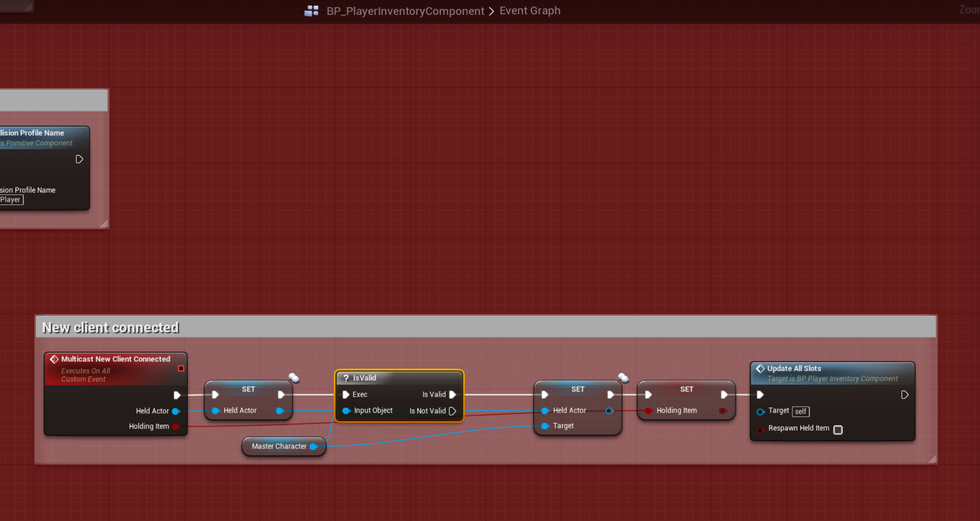Click the resize handle of the upper-left comment box
The width and height of the screenshot is (980, 521).
point(104,224)
